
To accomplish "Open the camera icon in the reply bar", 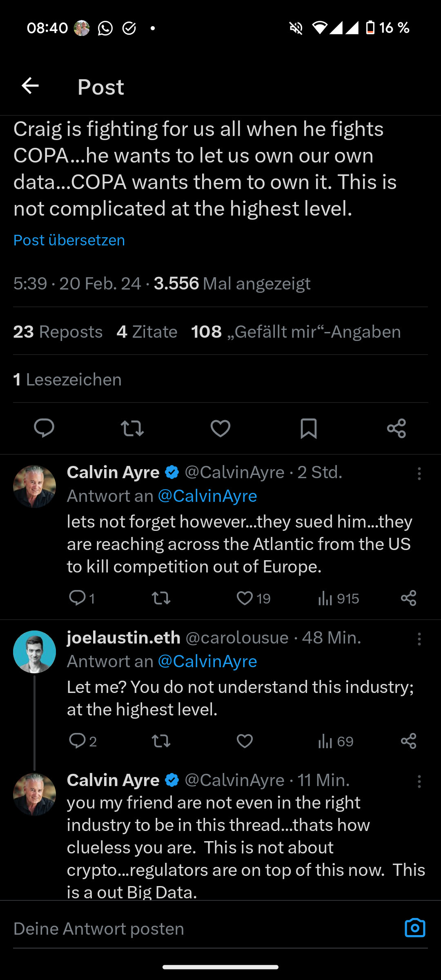I will coord(415,928).
